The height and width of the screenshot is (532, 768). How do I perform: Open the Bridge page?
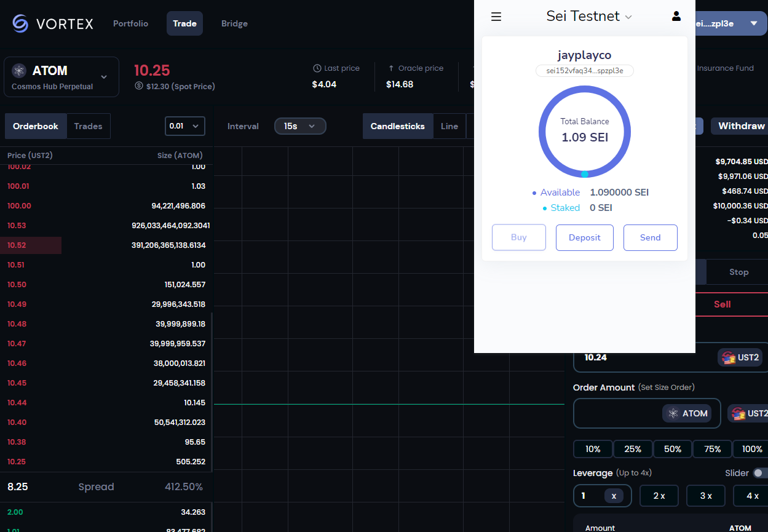click(234, 23)
